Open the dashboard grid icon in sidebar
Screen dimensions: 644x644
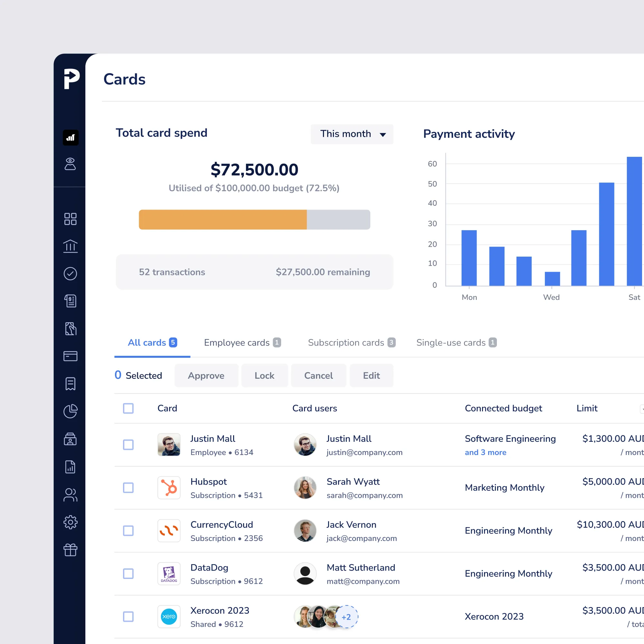point(70,219)
